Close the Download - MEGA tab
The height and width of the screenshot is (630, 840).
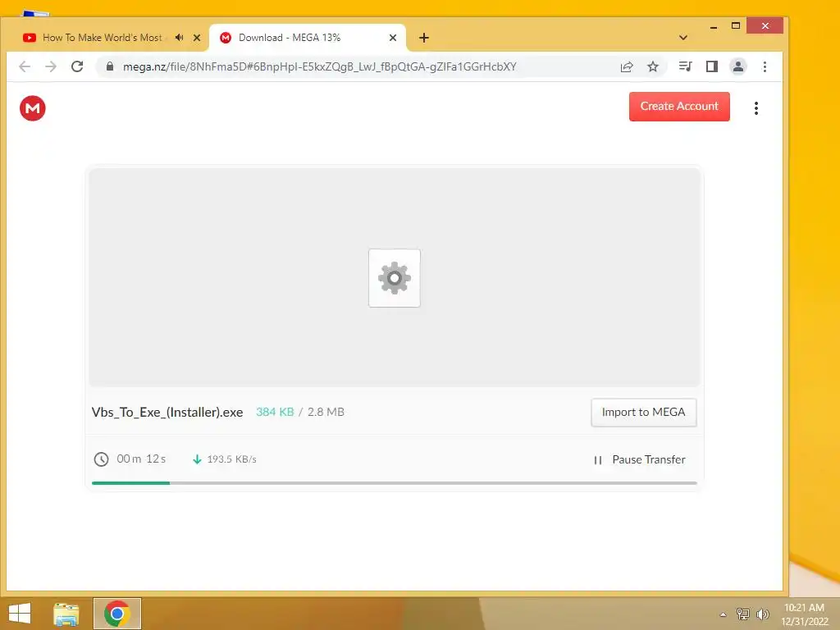click(393, 38)
